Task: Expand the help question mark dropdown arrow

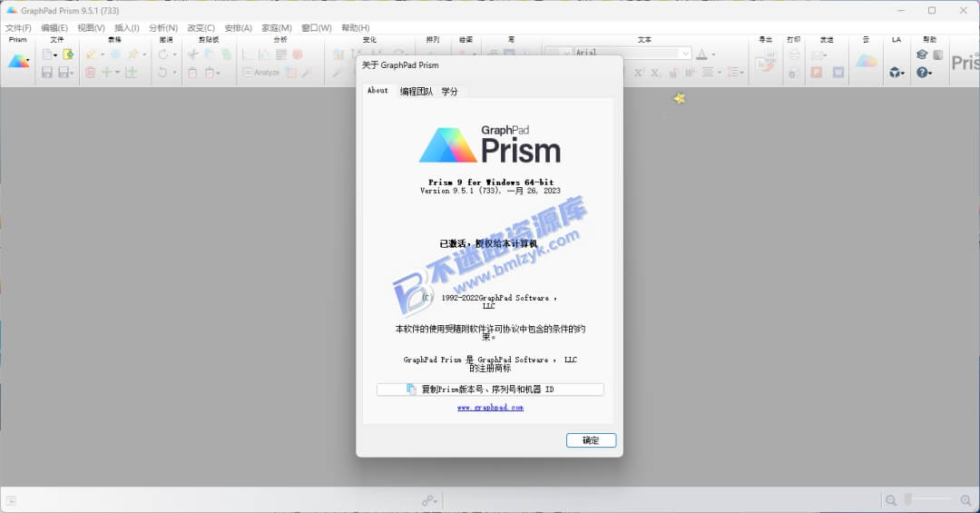Action: 930,74
